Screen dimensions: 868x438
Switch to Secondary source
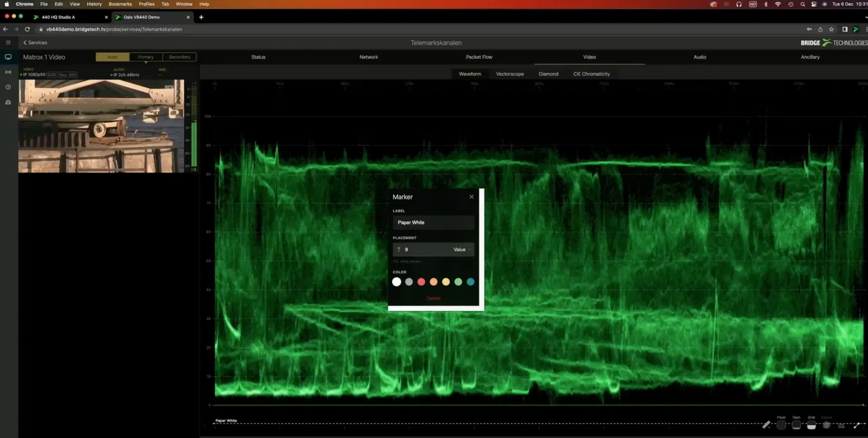tap(179, 57)
